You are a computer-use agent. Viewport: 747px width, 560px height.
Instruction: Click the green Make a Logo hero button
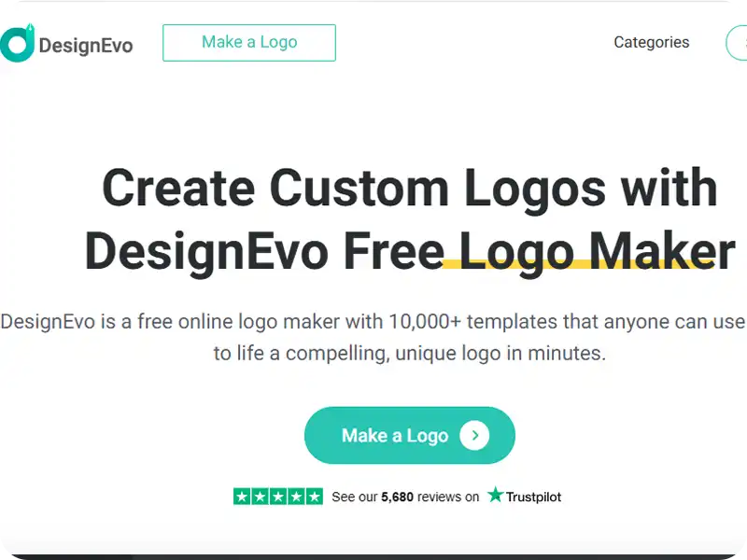pyautogui.click(x=410, y=435)
